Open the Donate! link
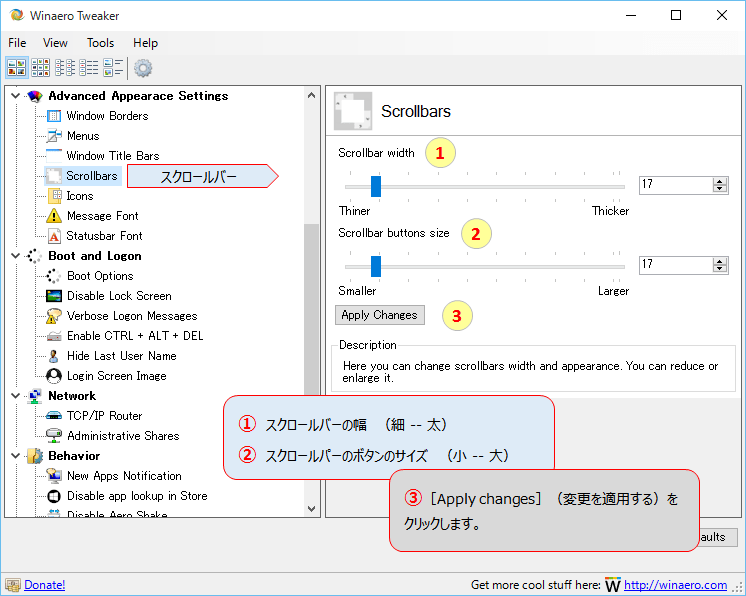 (x=45, y=585)
